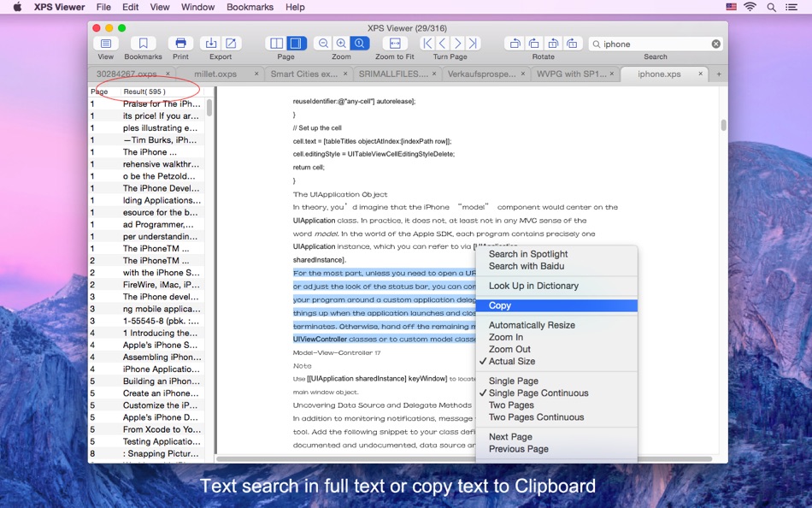Select the single-page layout Page icon
Viewport: 812px width, 508px height.
[297, 44]
